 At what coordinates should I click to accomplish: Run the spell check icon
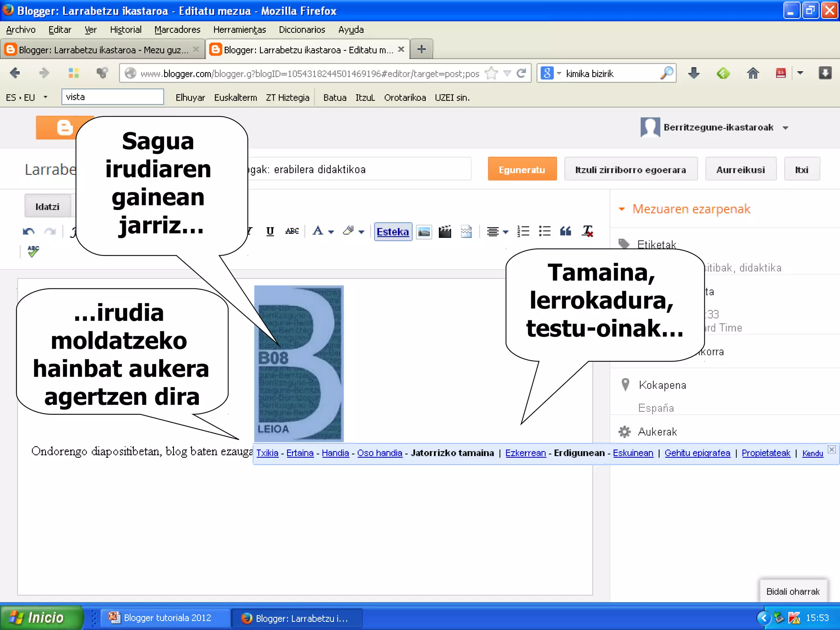[33, 251]
